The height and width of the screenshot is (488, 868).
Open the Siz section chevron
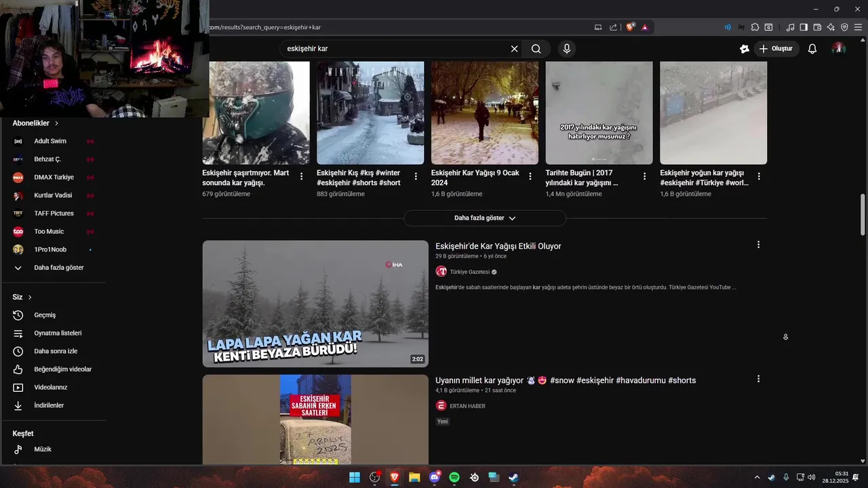[30, 298]
